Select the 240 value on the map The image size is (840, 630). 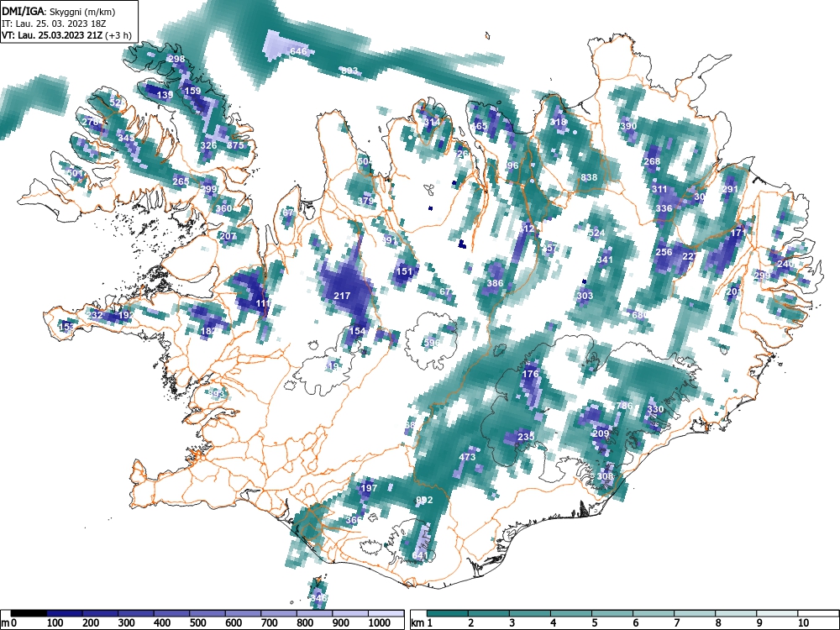pos(785,264)
